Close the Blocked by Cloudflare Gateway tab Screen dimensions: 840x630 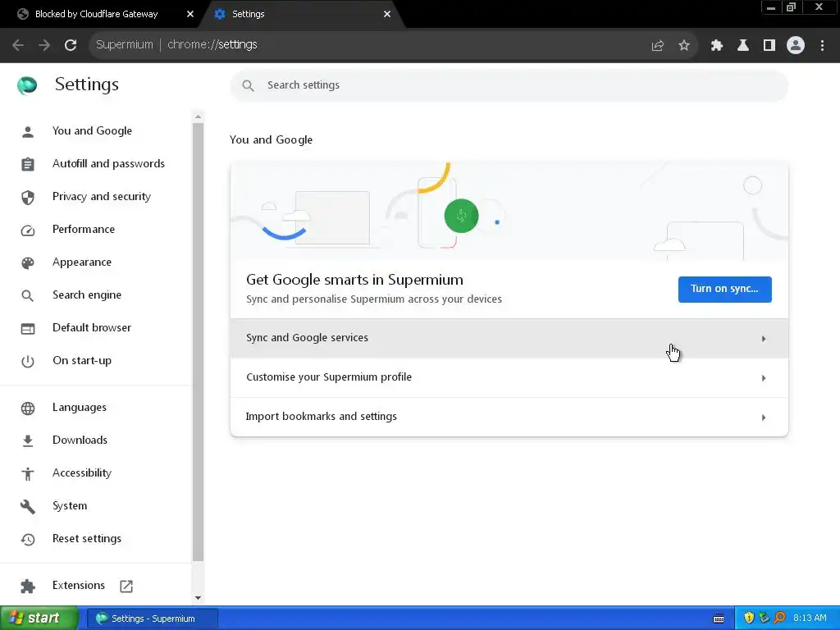189,14
